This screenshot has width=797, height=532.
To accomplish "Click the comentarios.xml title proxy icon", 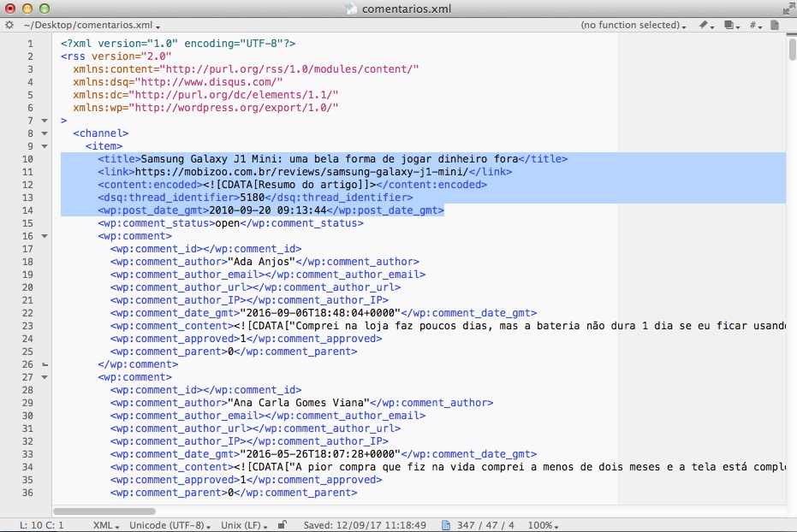I will (351, 9).
